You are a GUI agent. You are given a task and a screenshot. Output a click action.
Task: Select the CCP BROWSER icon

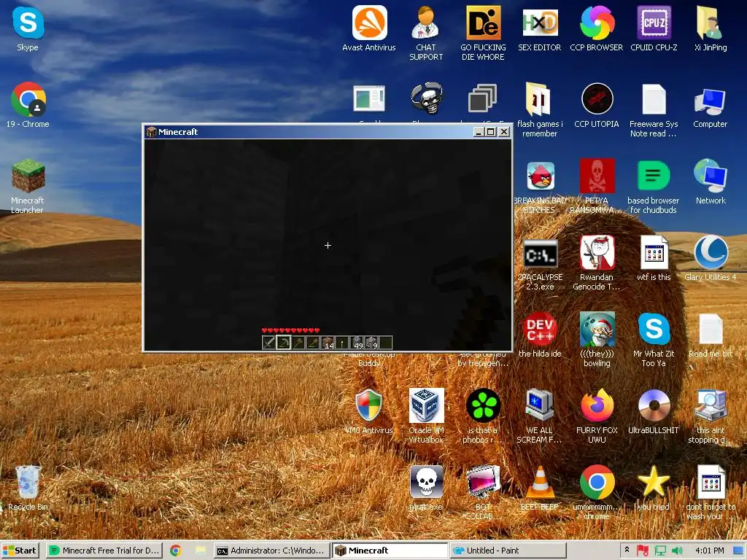pyautogui.click(x=597, y=29)
